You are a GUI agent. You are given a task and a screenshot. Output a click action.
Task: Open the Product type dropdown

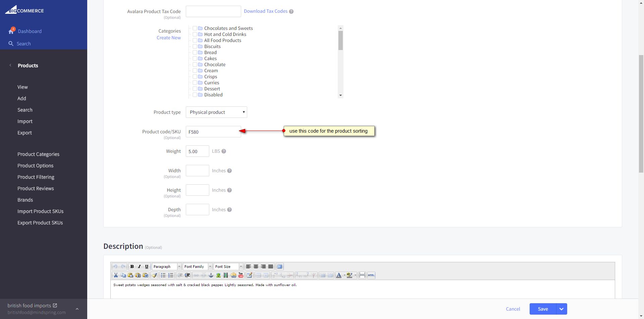tap(216, 112)
